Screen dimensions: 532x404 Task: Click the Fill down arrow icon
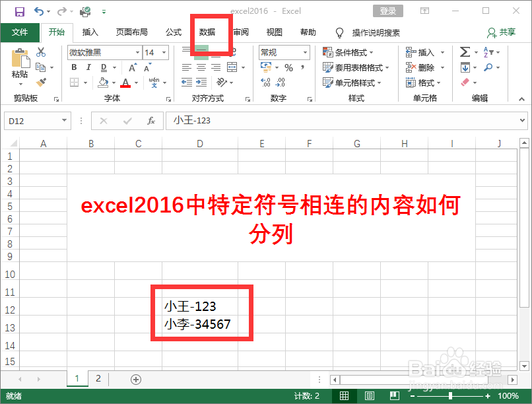(465, 67)
